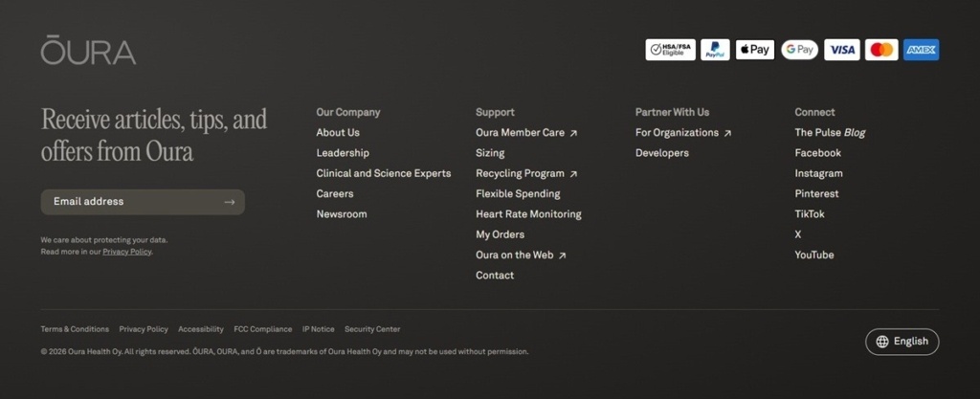
Task: Submit email with the arrow button
Action: click(230, 202)
